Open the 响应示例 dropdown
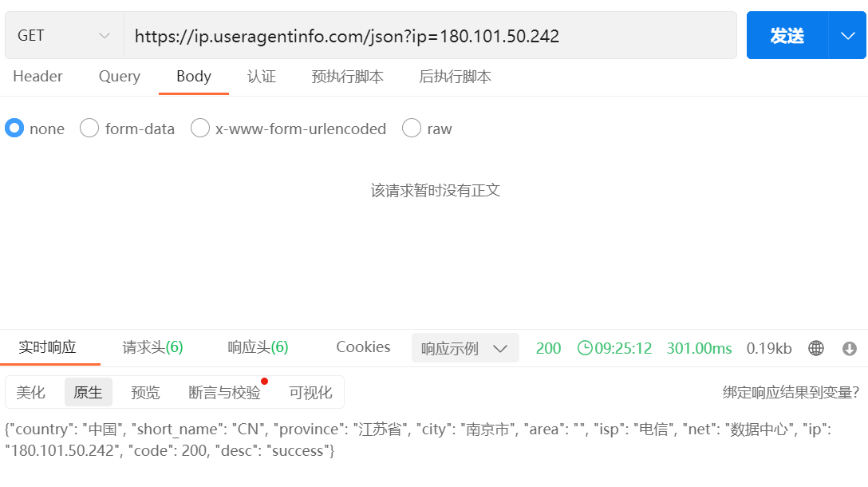This screenshot has width=868, height=487. [465, 348]
